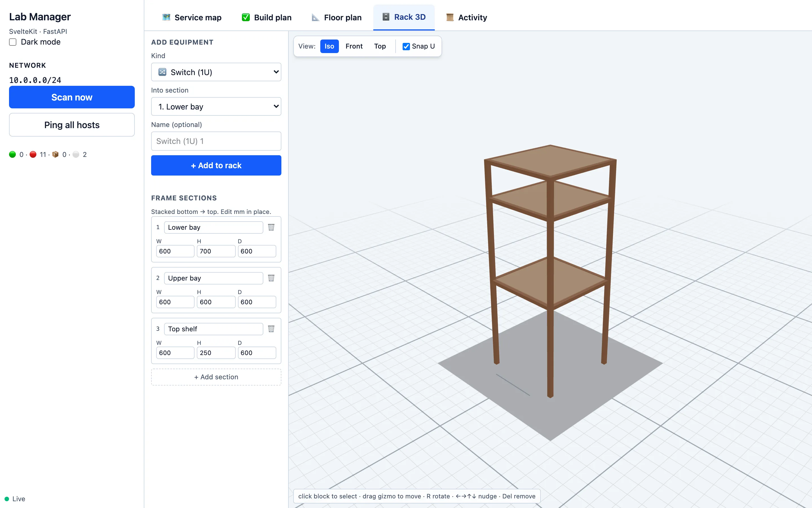
Task: Click the Build plan checkmark icon
Action: (246, 17)
